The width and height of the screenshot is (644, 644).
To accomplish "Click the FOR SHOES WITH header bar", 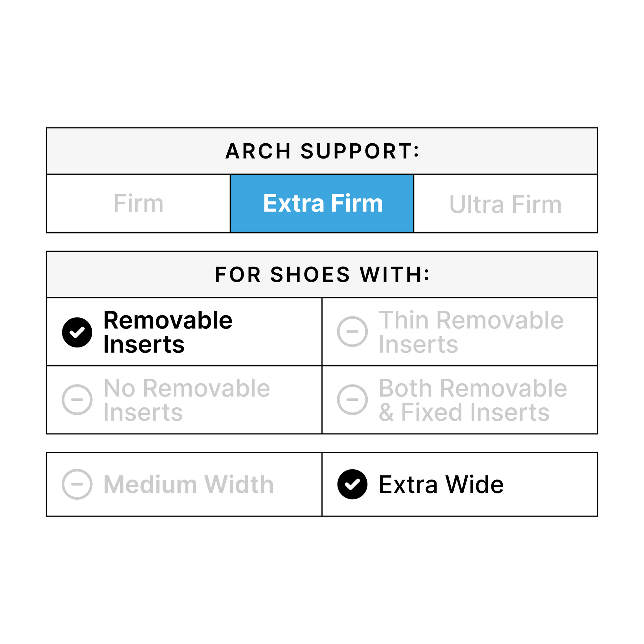I will click(x=322, y=275).
